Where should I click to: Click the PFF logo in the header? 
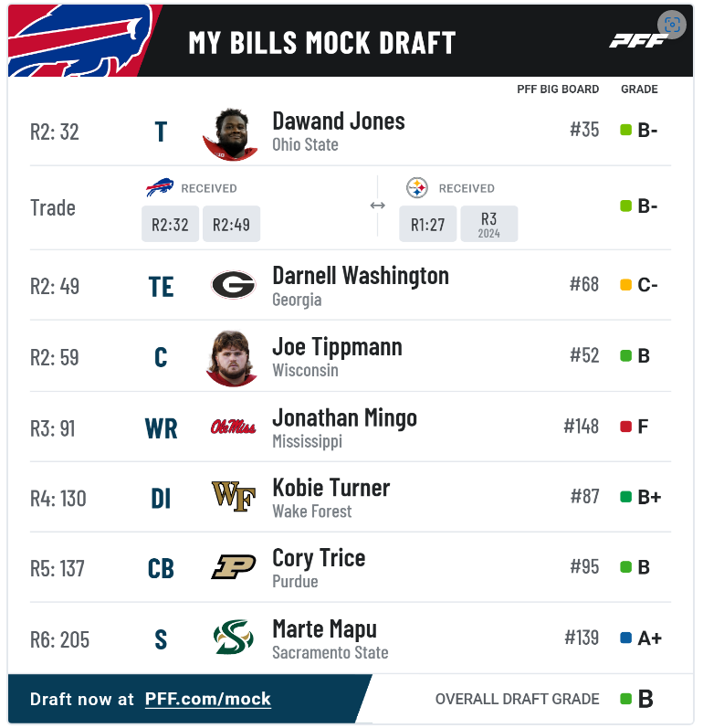[x=638, y=42]
